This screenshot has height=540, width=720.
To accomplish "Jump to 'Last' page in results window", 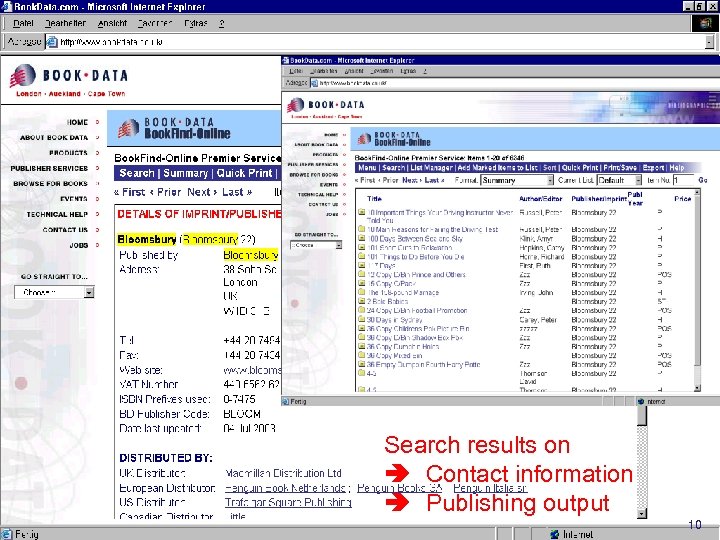I will click(432, 180).
